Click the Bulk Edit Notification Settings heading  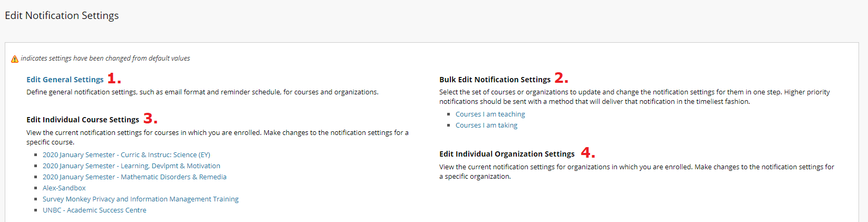point(495,80)
